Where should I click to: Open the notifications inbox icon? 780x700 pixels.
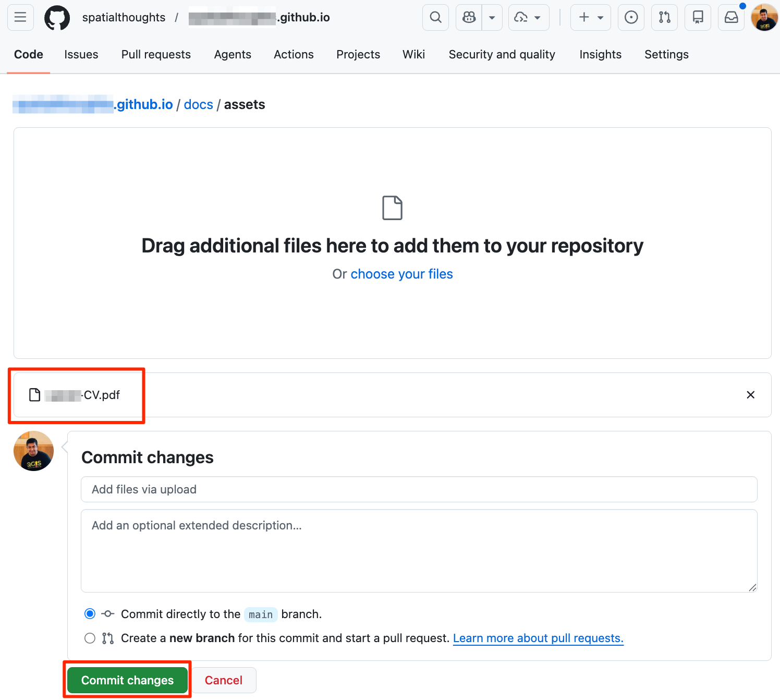pos(731,18)
